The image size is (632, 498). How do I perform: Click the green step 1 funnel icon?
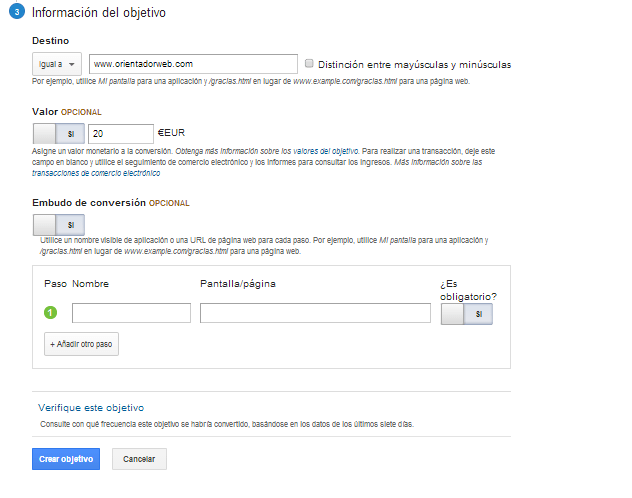(x=50, y=313)
